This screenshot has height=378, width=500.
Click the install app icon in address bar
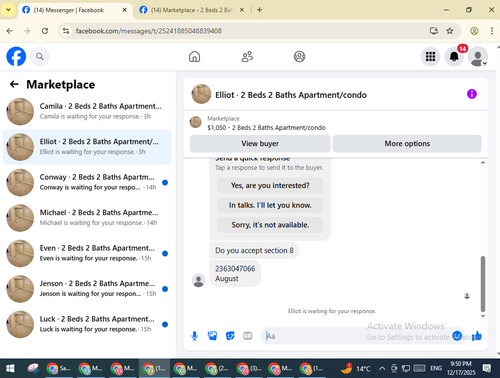(x=433, y=31)
